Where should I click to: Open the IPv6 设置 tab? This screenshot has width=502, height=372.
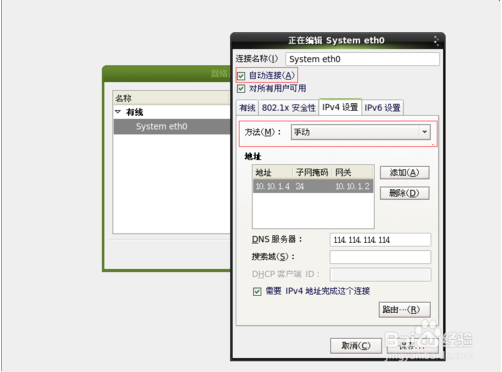click(382, 108)
